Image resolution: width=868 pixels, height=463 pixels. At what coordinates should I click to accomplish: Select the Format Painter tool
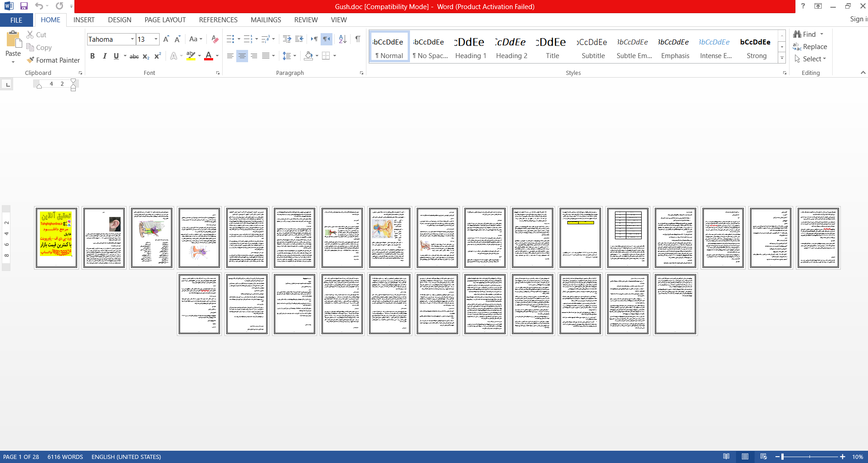point(53,60)
